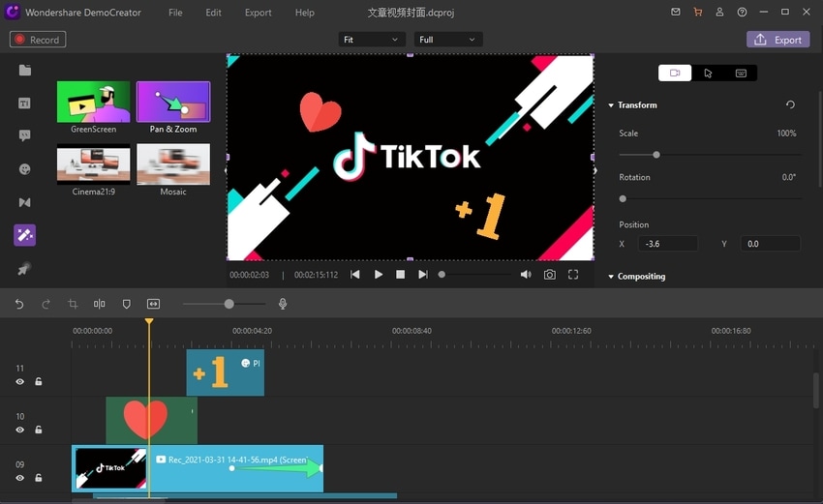Open the Full quality dropdown
The height and width of the screenshot is (504, 823).
(x=448, y=40)
